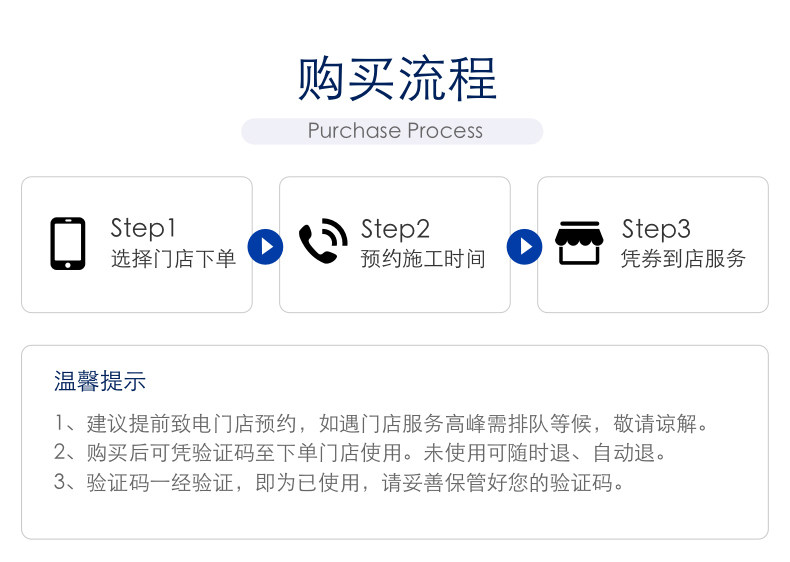Select the Step2 label text
This screenshot has width=790, height=562.
tap(396, 229)
